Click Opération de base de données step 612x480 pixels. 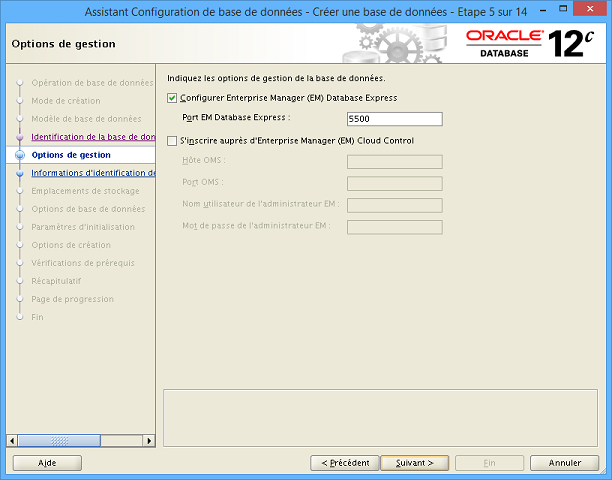pyautogui.click(x=93, y=83)
